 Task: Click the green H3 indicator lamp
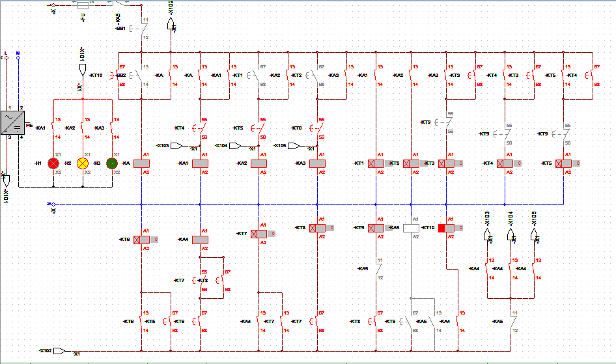pyautogui.click(x=112, y=163)
